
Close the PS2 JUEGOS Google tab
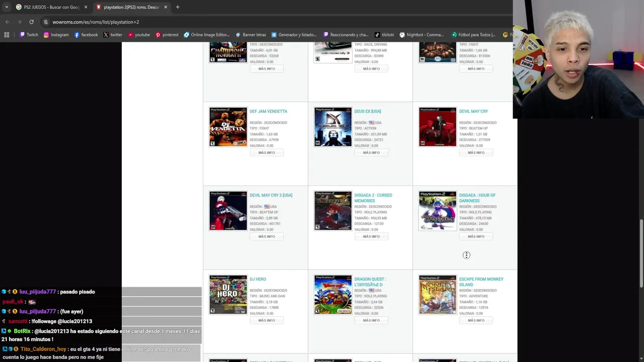86,7
